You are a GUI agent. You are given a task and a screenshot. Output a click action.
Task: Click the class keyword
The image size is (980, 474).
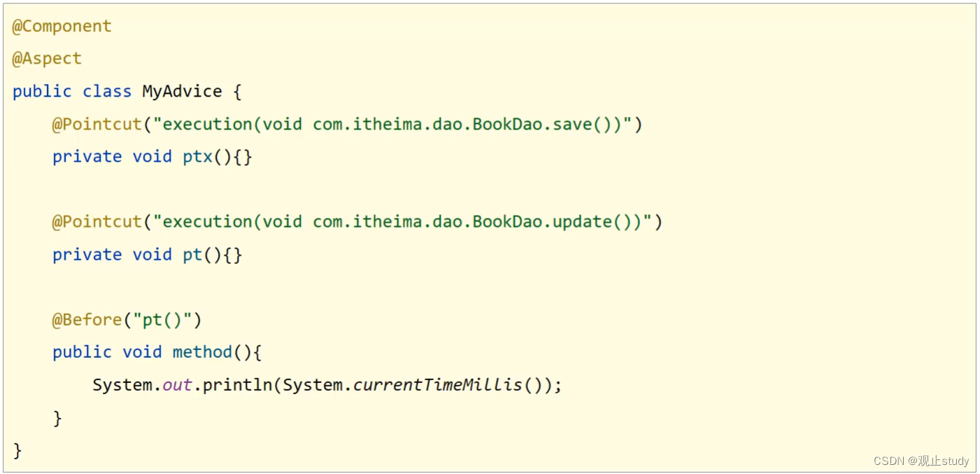pos(107,92)
